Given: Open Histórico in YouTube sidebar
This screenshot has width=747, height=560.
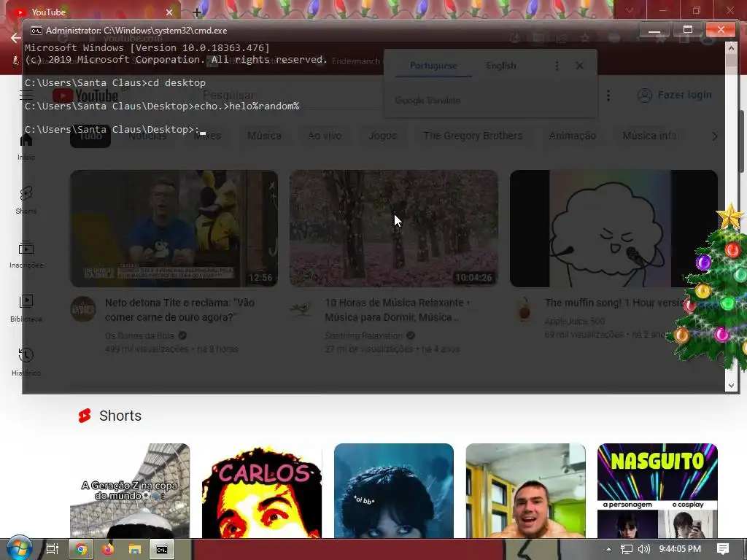Looking at the screenshot, I should point(26,362).
